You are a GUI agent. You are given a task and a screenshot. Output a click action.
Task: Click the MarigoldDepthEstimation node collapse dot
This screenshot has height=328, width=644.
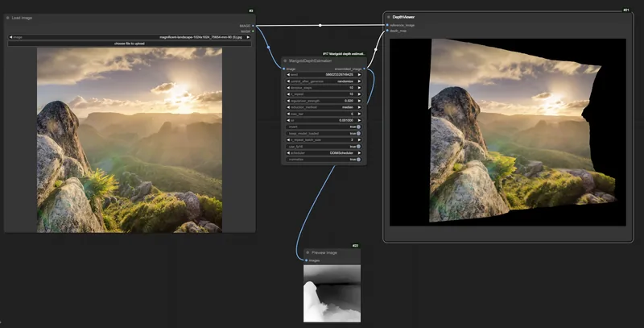[x=285, y=60]
